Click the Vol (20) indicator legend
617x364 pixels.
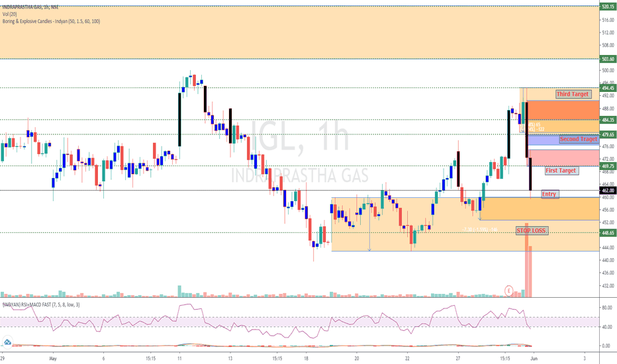coord(9,14)
